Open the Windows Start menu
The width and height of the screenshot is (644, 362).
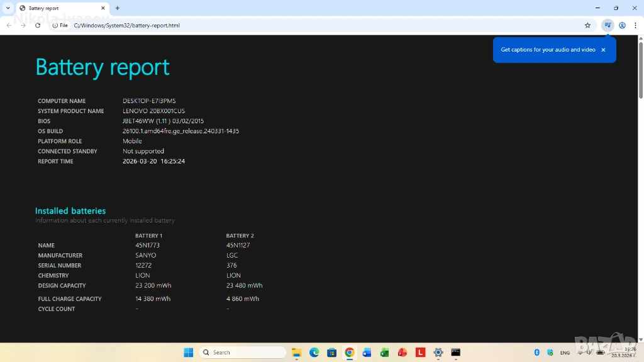coord(188,353)
